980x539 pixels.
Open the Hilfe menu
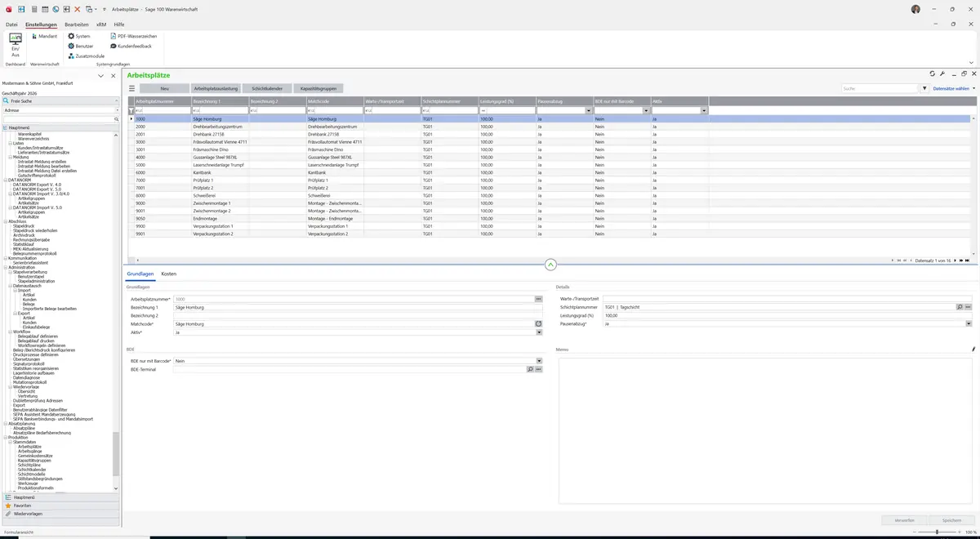[119, 24]
